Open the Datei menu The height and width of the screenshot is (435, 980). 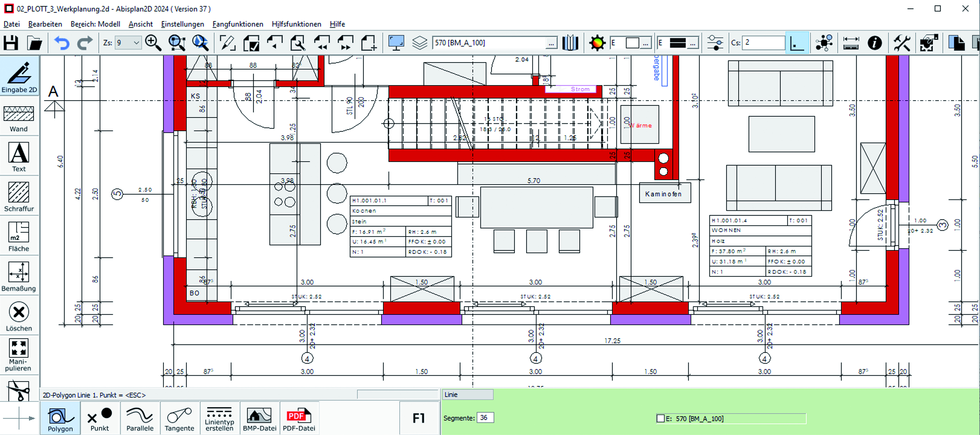(x=12, y=24)
